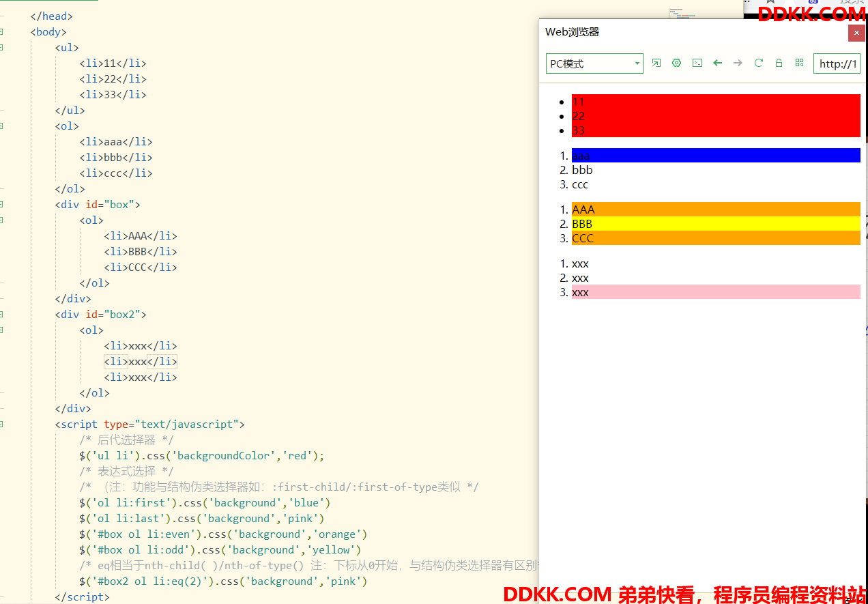Click red item 22 in the preview
Screen dimensions: 868x604
(716, 116)
